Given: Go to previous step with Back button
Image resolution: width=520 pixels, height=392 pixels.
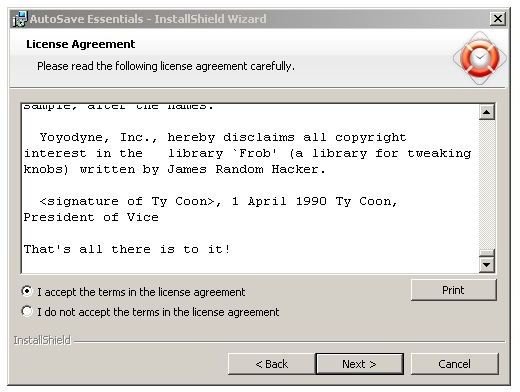Looking at the screenshot, I should pyautogui.click(x=271, y=364).
